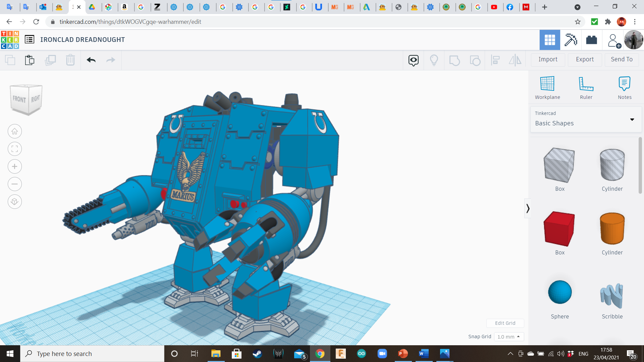Select the Mirror flip tool

(515, 60)
